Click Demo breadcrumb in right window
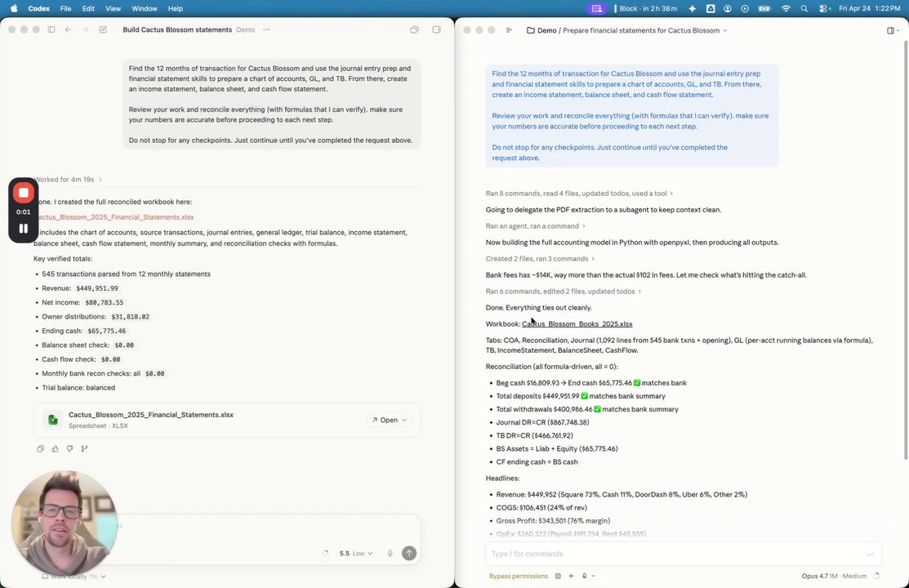 click(x=546, y=30)
